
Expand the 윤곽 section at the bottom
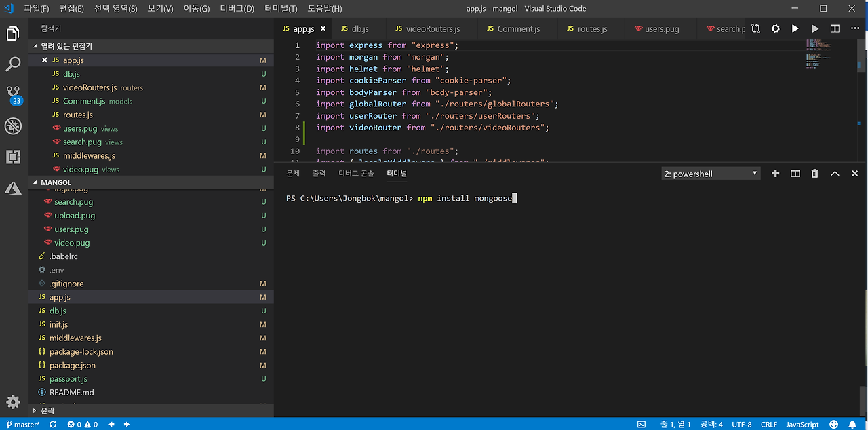tap(35, 410)
